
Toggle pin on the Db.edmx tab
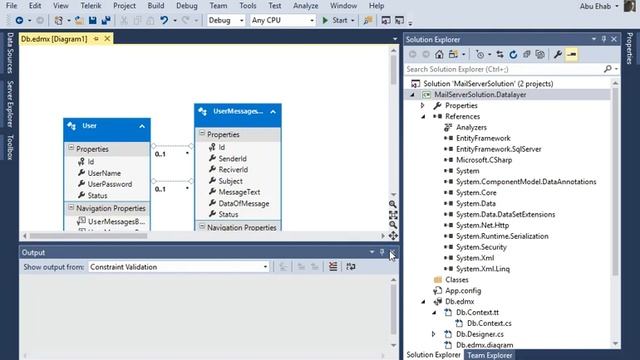[96, 39]
